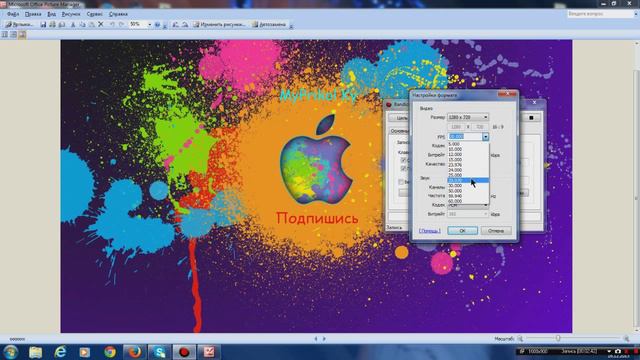Select 60.000 in FPS list

coord(468,201)
